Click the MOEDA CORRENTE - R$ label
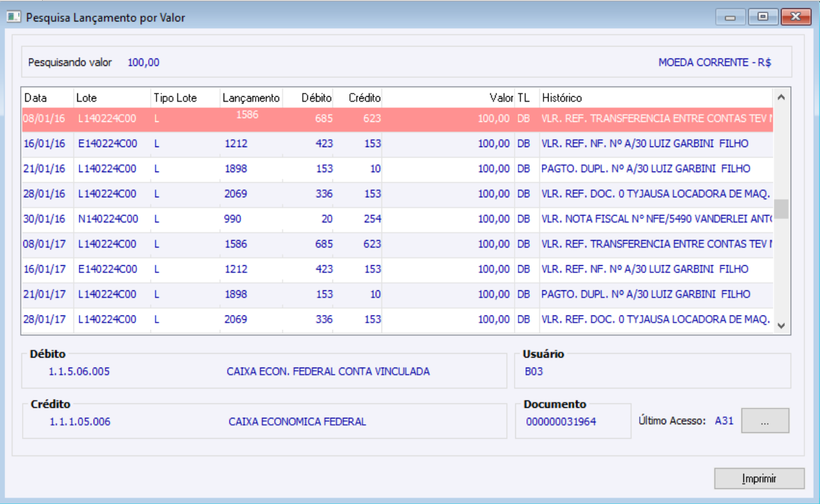The width and height of the screenshot is (820, 504). pos(715,62)
